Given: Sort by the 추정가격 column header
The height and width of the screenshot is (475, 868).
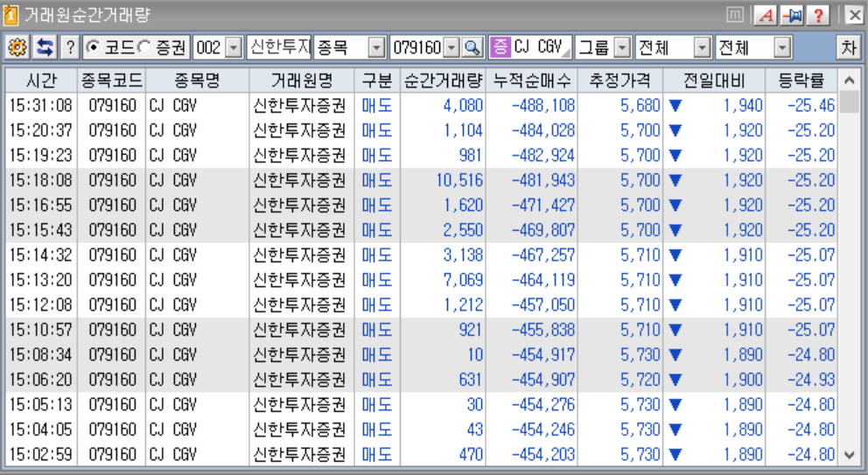Looking at the screenshot, I should [620, 80].
